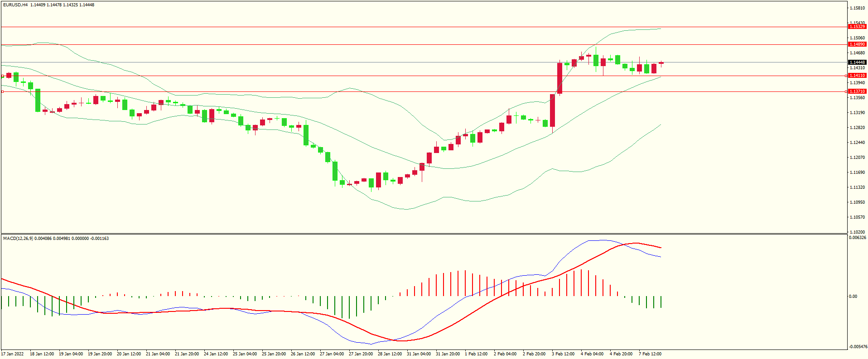Click the "3 Feb 12:00" time axis label
The width and height of the screenshot is (868, 359).
pos(563,354)
